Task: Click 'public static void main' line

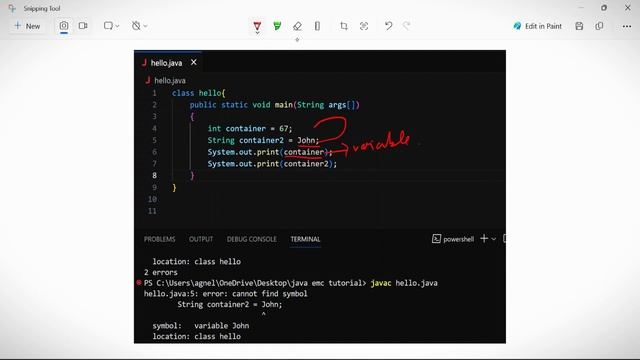Action: pyautogui.click(x=275, y=105)
